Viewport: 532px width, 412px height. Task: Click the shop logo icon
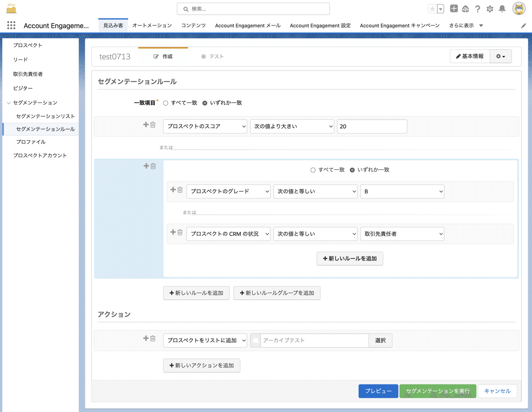[x=12, y=8]
